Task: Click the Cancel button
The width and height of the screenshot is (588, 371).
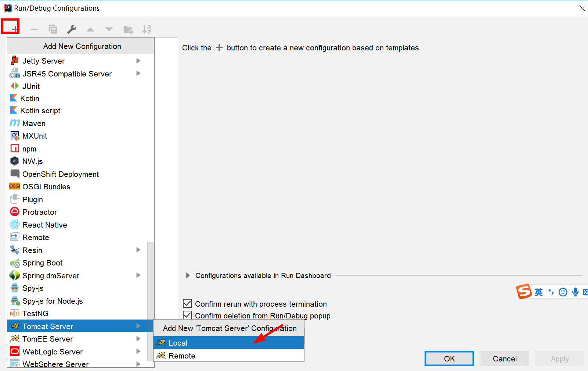Action: [x=504, y=358]
